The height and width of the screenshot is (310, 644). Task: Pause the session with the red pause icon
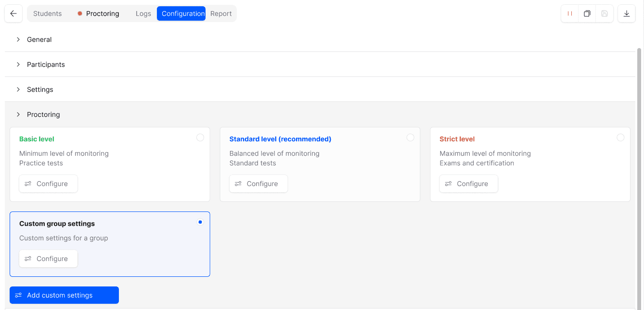click(570, 13)
